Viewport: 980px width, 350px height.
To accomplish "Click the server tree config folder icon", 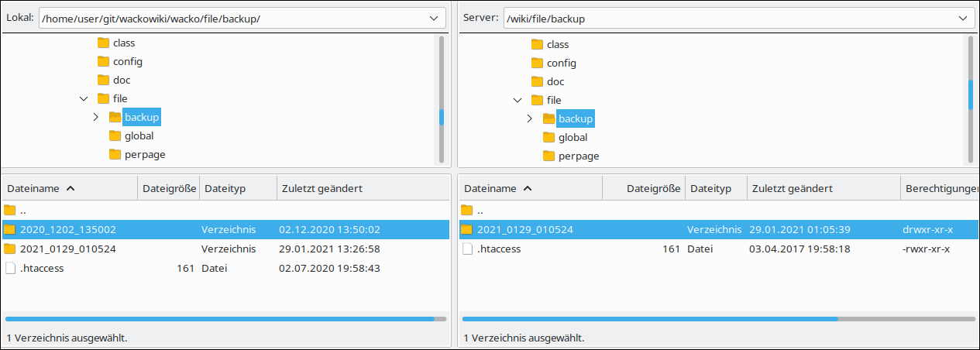I will pos(537,63).
